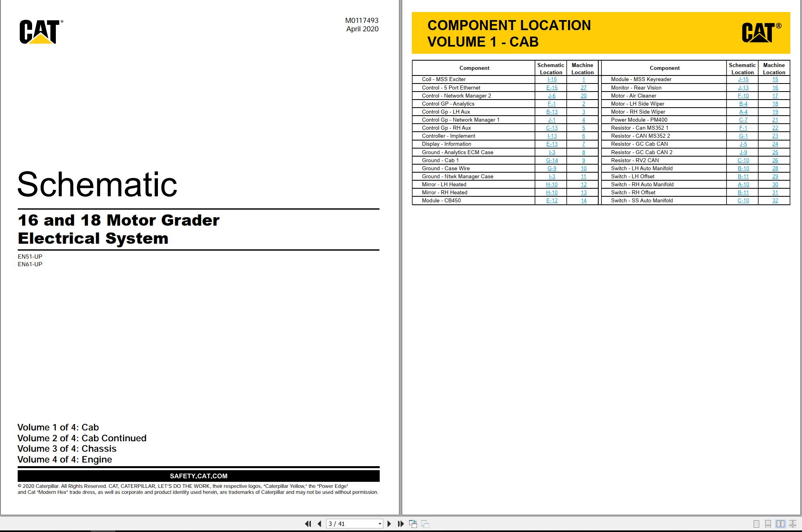Viewport: 802px width, 532px height.
Task: Click the 'Volume 4 of 4: Engine' line
Action: tap(65, 459)
